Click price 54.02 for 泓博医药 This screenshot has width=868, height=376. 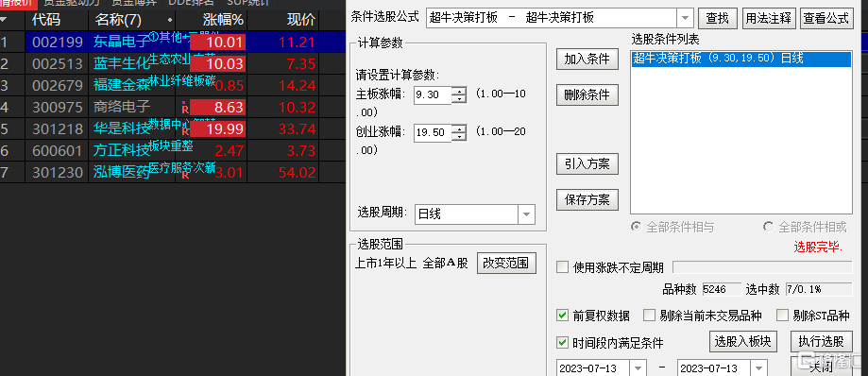(298, 172)
